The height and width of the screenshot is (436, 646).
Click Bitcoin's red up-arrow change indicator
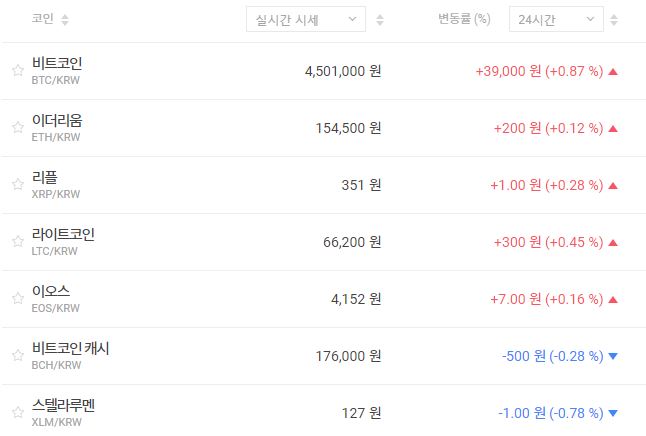(613, 71)
